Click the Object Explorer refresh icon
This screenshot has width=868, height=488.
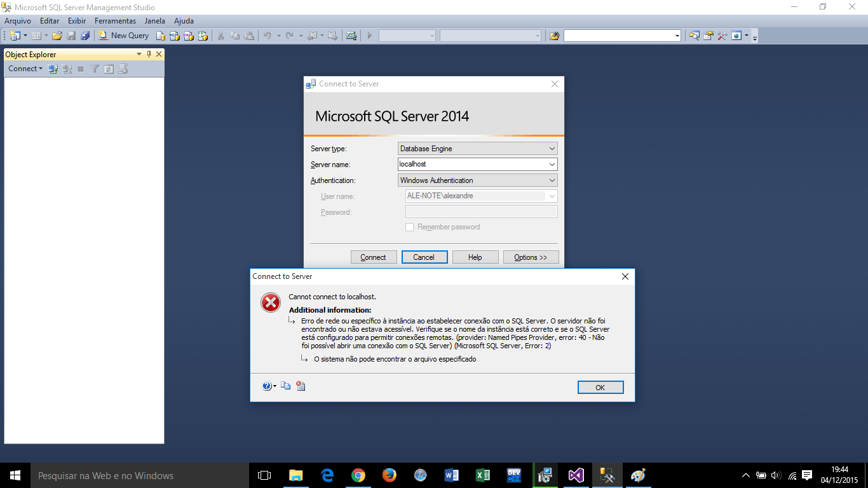109,69
